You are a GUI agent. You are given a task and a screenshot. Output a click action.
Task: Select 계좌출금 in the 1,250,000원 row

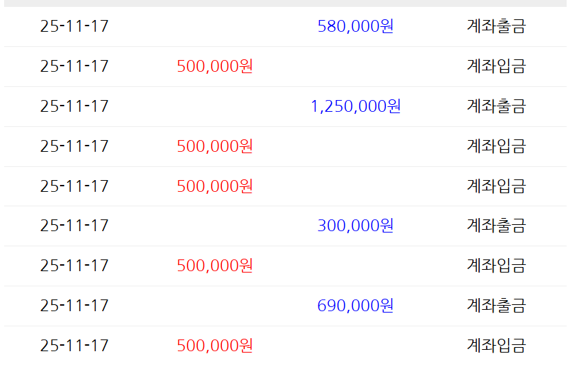496,106
